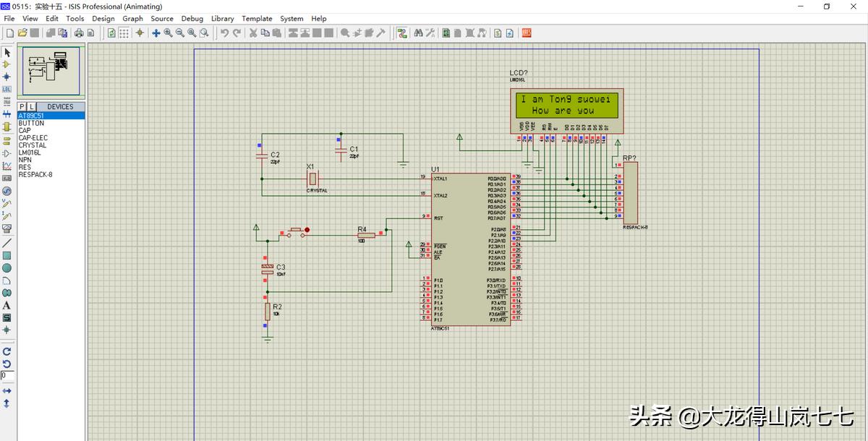Screen dimensions: 868x441
Task: Toggle wire autorouter toolbar button
Action: 402,33
